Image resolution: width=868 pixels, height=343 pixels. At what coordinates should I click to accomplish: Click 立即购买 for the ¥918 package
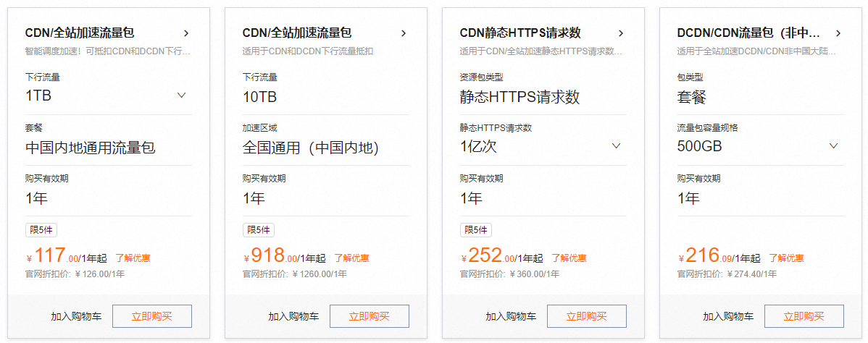tap(370, 316)
